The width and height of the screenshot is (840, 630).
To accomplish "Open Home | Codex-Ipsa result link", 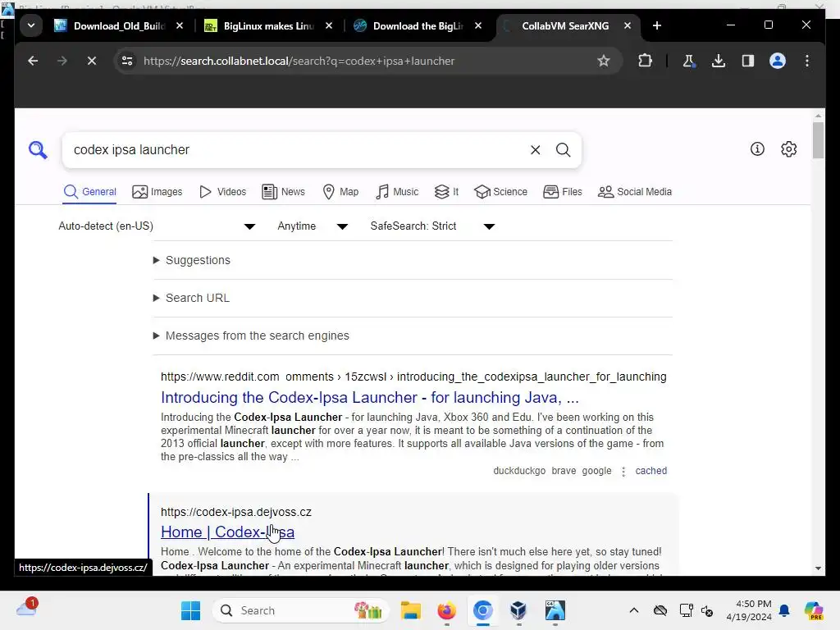I will 228,532.
